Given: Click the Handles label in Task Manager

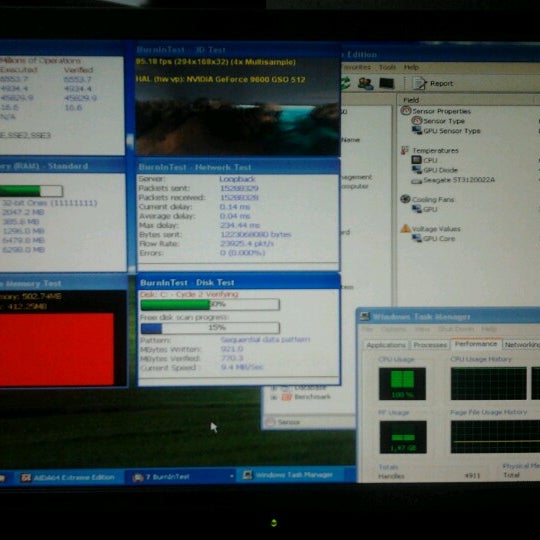Looking at the screenshot, I should (391, 476).
